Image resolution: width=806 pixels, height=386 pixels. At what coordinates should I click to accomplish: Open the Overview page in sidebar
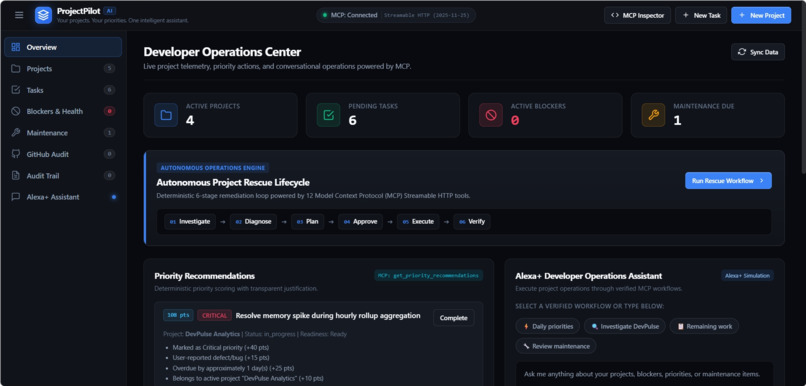(63, 47)
